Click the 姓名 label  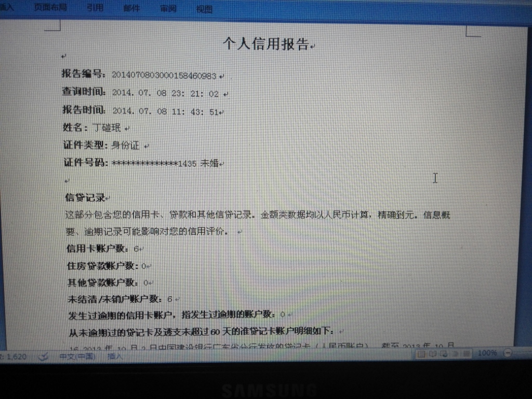pyautogui.click(x=75, y=128)
